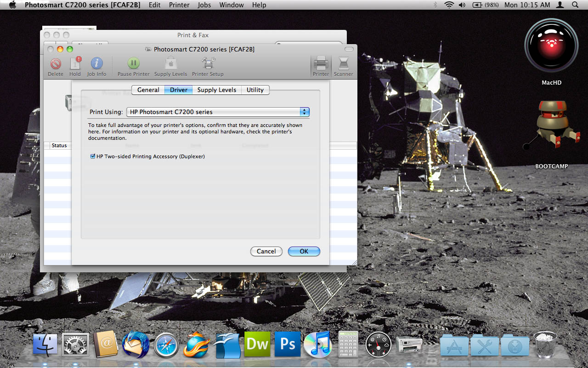Click the Print & Fax window title bar
588x368 pixels.
[x=193, y=35]
